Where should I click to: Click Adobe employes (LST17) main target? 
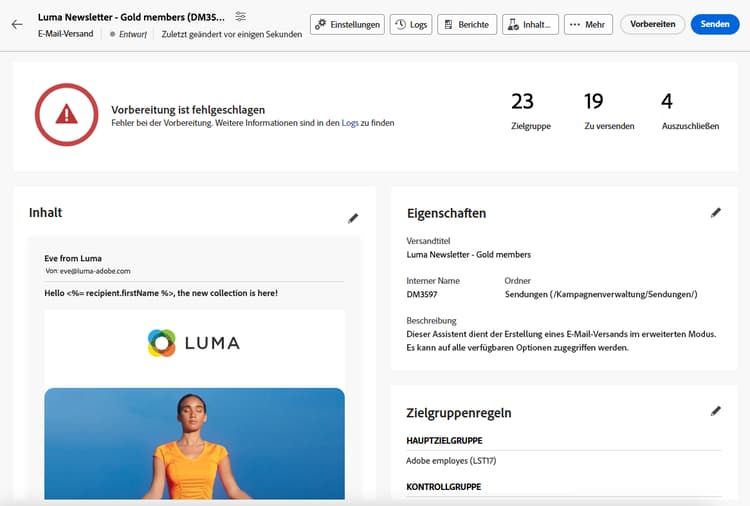pyautogui.click(x=451, y=461)
